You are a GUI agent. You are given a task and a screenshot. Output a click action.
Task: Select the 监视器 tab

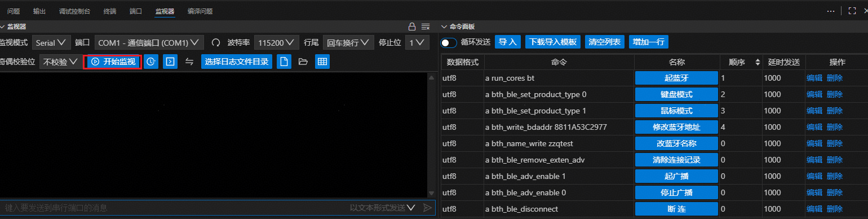[165, 11]
